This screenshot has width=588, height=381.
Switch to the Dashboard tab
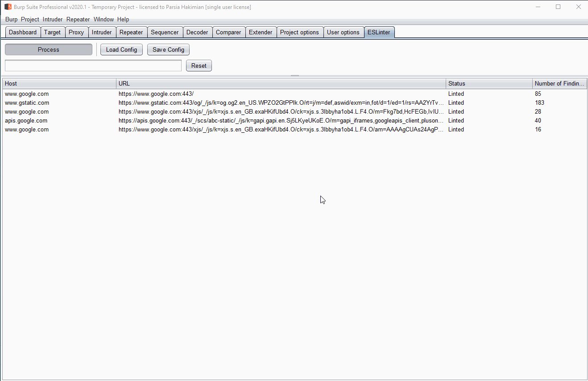(x=23, y=32)
